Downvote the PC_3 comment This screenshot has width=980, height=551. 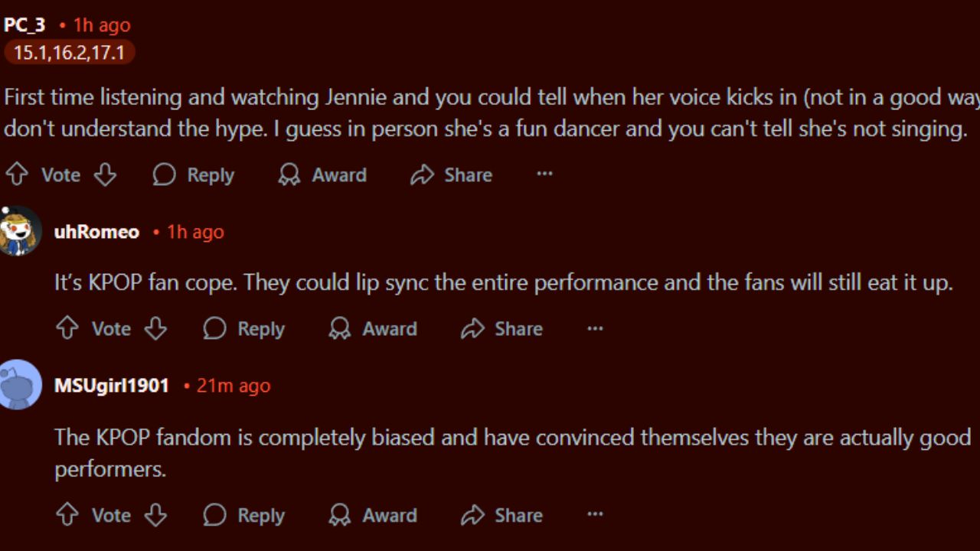[x=105, y=175]
